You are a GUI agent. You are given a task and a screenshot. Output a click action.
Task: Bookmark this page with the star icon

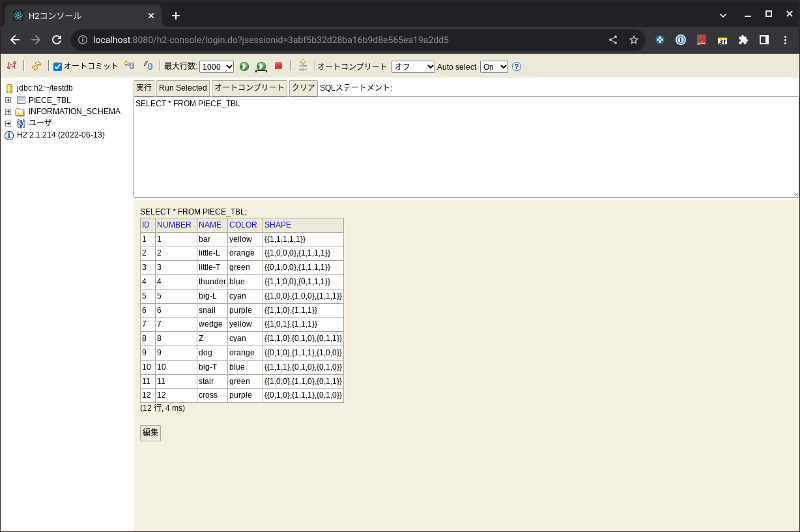633,40
